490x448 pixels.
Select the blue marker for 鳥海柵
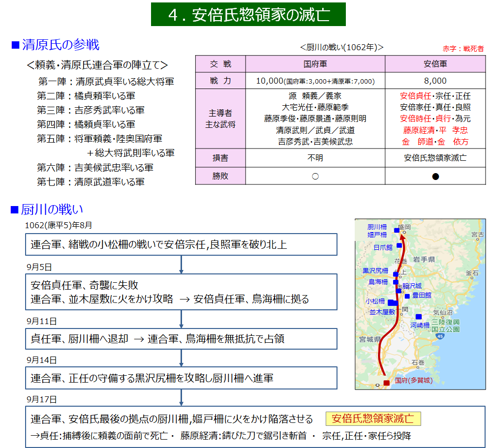[x=396, y=282]
